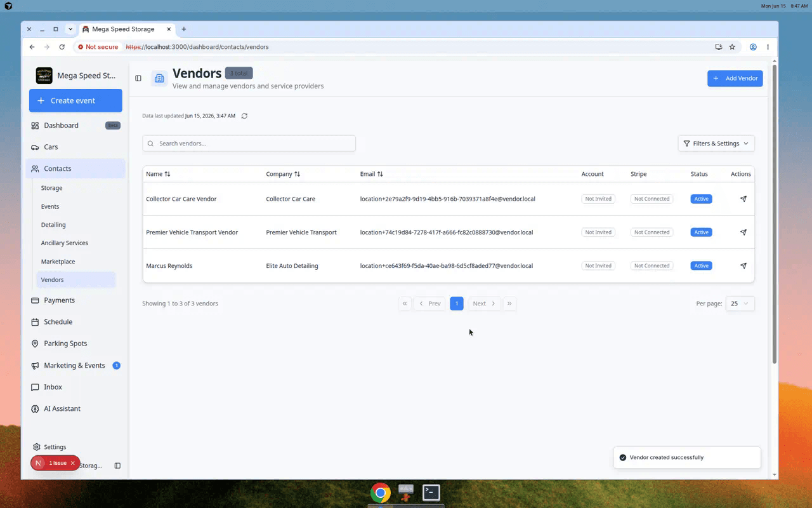812x508 pixels.
Task: Click the Mega Speed Storage logo
Action: coord(44,76)
